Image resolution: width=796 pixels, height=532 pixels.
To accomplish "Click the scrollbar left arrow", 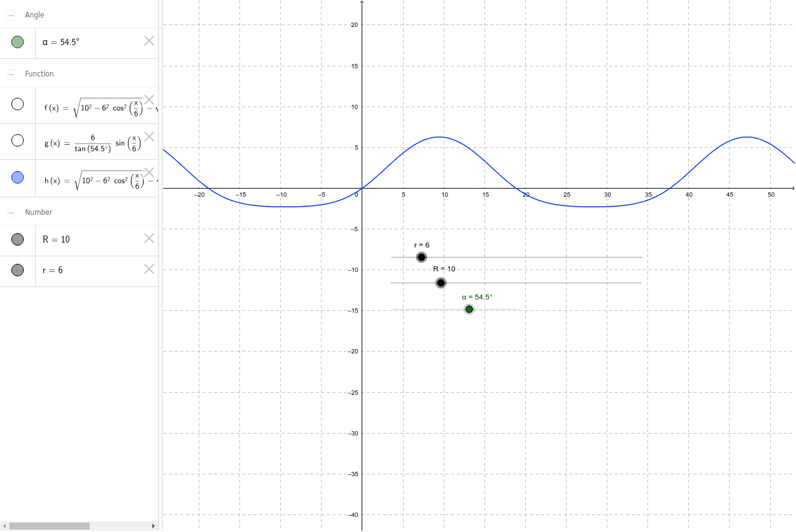I will [4, 526].
